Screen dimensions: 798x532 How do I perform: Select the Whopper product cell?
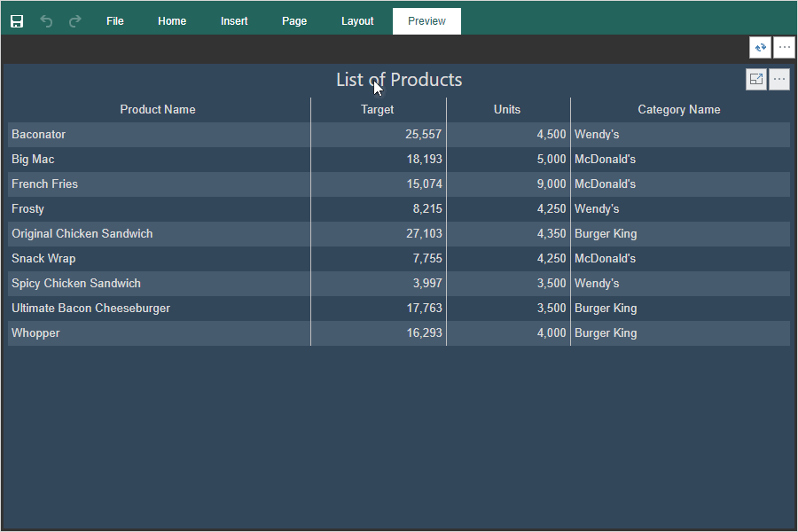[160, 333]
